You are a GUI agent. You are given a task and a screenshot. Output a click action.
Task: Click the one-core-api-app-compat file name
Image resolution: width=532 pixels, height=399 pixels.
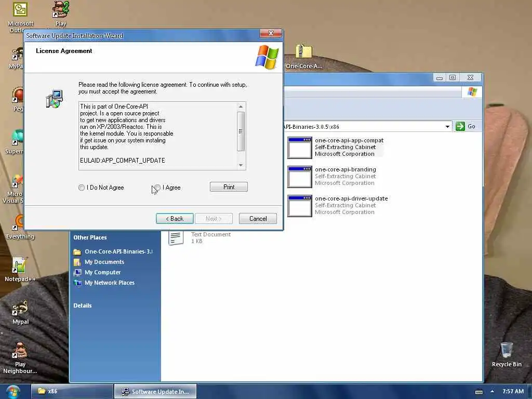[349, 140]
